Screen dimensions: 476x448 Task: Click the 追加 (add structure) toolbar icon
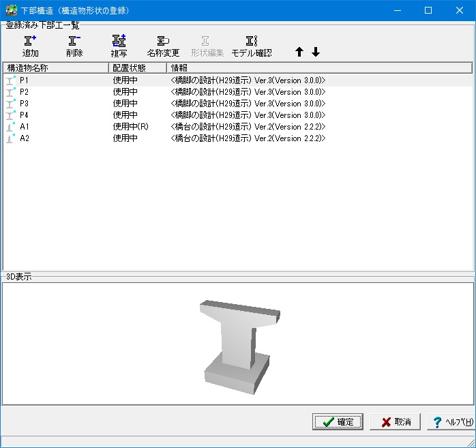(x=30, y=46)
